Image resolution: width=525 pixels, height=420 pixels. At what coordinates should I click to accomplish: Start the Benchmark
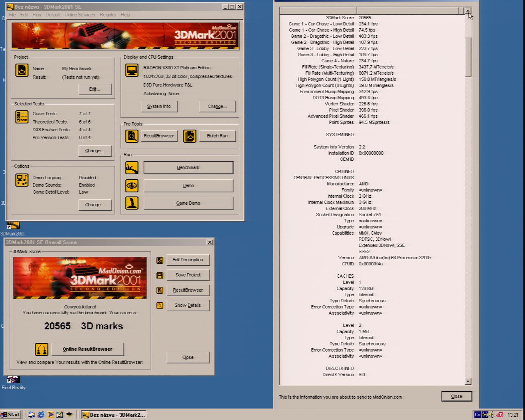188,167
